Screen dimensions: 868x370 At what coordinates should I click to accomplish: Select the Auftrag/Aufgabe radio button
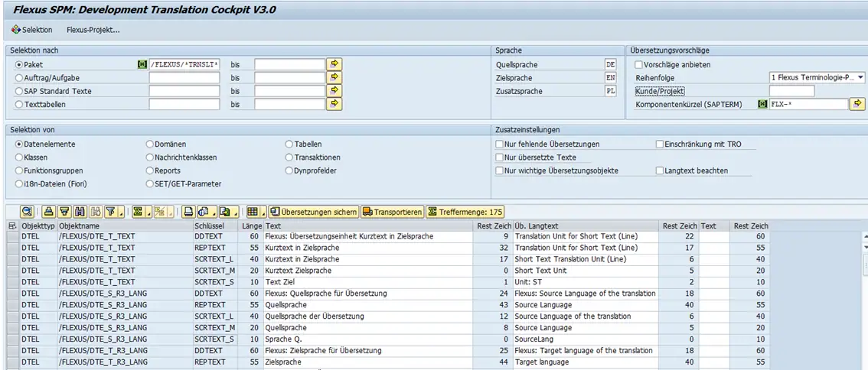coord(19,78)
